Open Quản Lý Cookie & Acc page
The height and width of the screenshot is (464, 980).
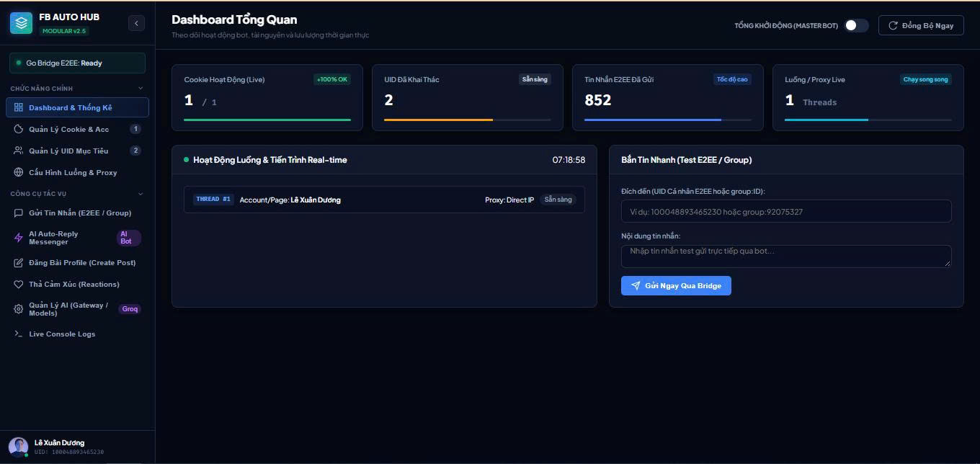tap(77, 129)
